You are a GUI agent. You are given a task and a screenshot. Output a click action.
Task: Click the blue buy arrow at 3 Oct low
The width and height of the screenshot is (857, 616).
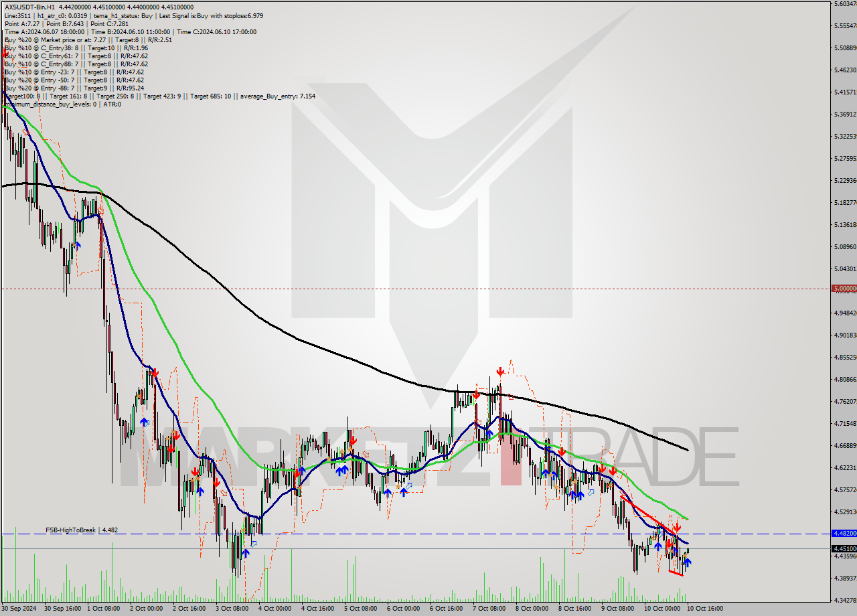(246, 553)
